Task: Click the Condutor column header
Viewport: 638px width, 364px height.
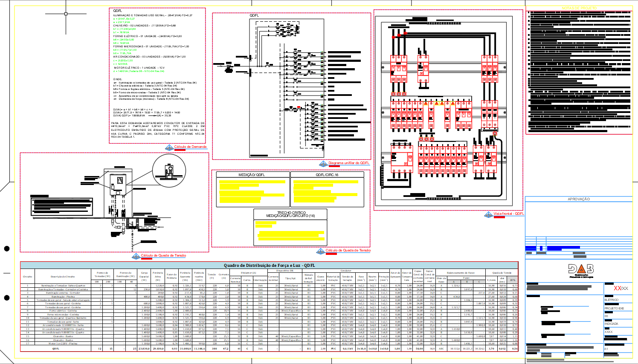Action: (x=346, y=271)
